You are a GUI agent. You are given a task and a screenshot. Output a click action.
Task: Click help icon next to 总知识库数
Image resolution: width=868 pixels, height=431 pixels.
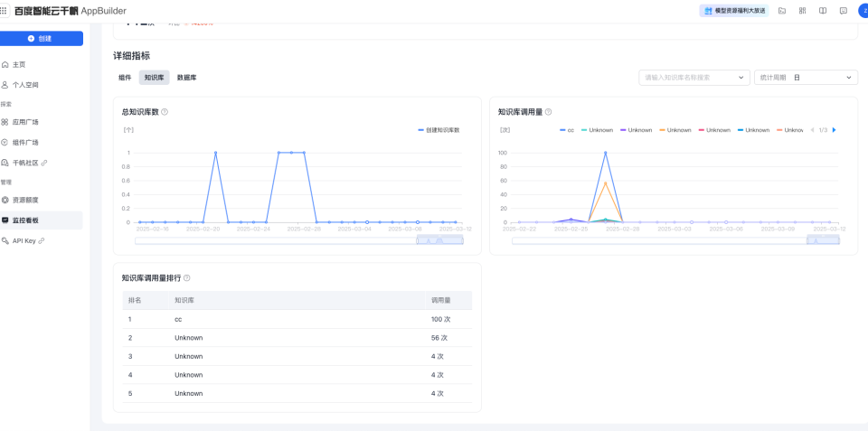[x=165, y=112]
